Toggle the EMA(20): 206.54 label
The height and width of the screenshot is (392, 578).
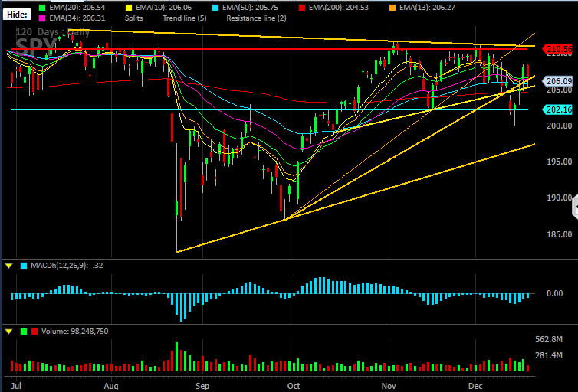77,8
